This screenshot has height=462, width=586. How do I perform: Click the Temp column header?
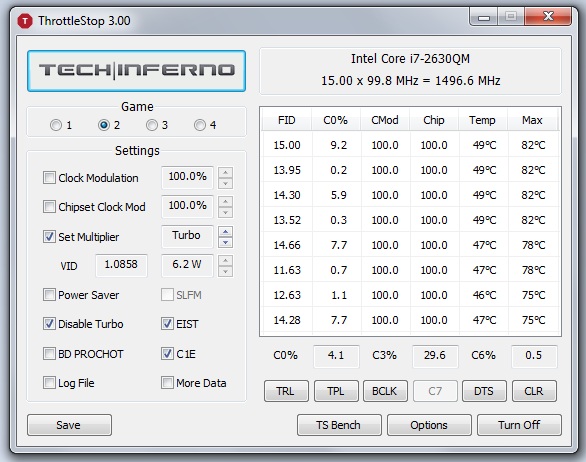(x=482, y=120)
